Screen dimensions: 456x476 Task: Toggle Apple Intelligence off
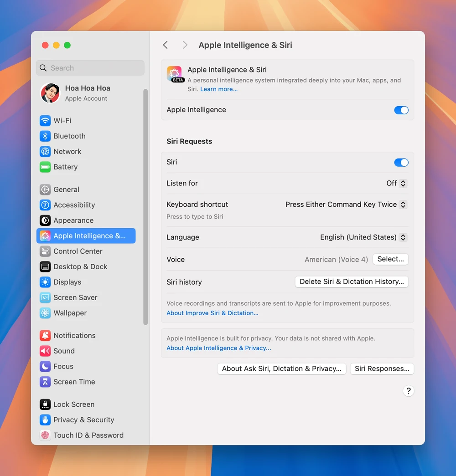(401, 110)
